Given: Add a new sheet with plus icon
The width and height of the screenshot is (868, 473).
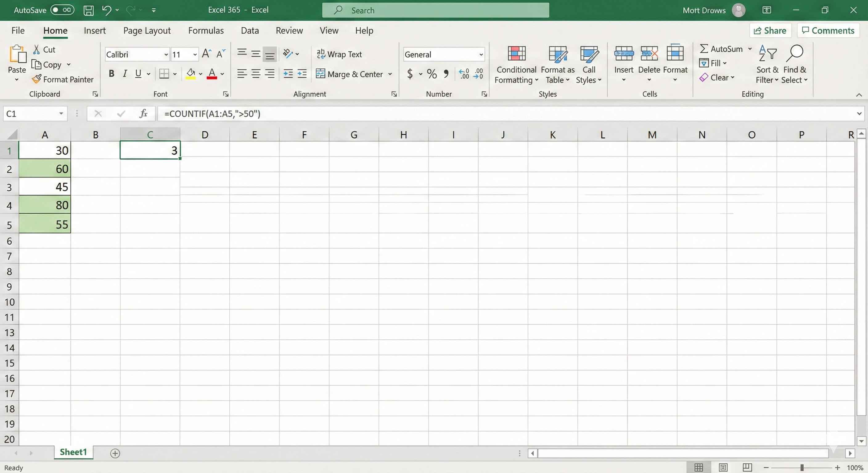Looking at the screenshot, I should coord(115,453).
